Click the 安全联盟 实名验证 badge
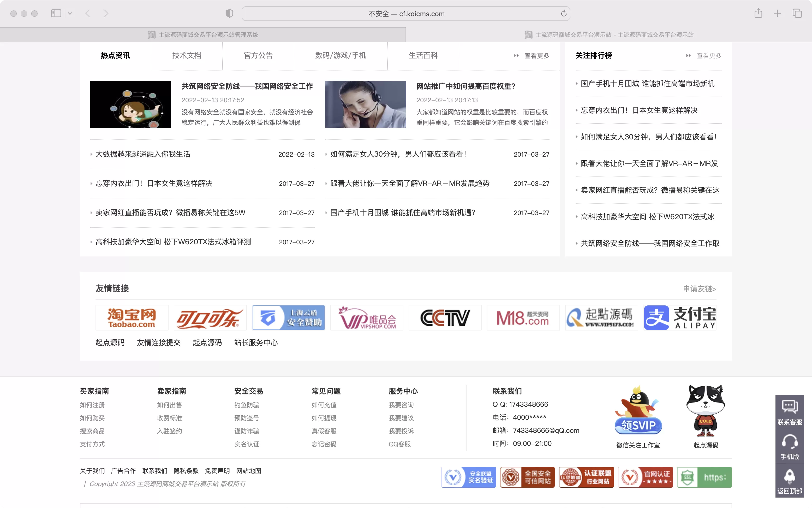 coord(468,477)
